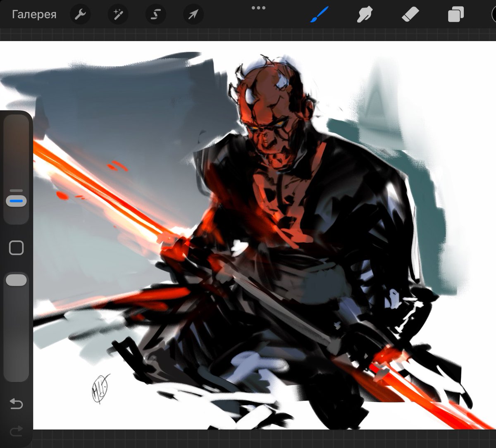This screenshot has height=448, width=496.
Task: Select the Smudge finger tool
Action: click(365, 15)
